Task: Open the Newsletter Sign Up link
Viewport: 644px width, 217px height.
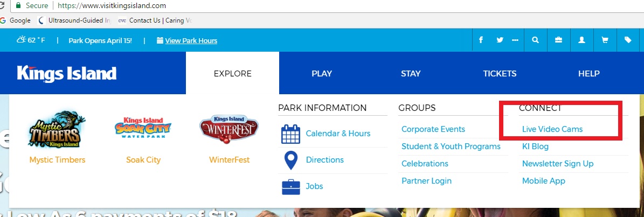Action: [x=558, y=164]
